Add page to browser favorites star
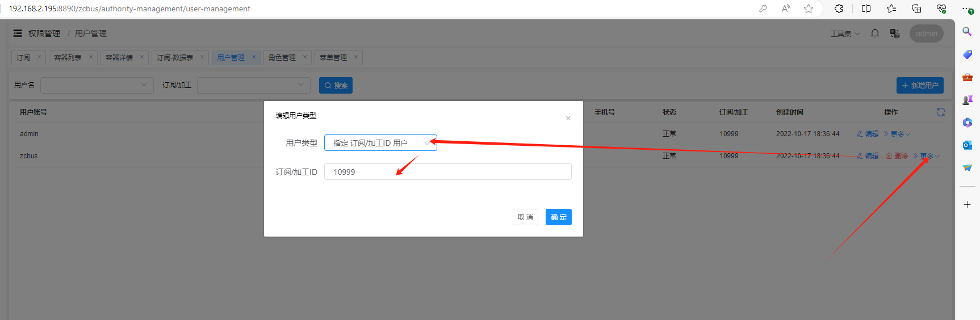The image size is (980, 320). [809, 9]
